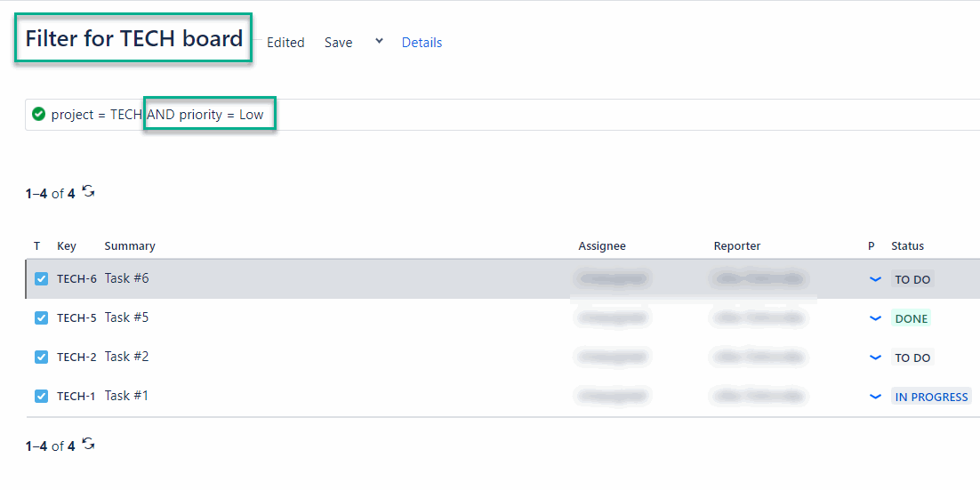
Task: Click the top refresh results icon
Action: coord(88,191)
